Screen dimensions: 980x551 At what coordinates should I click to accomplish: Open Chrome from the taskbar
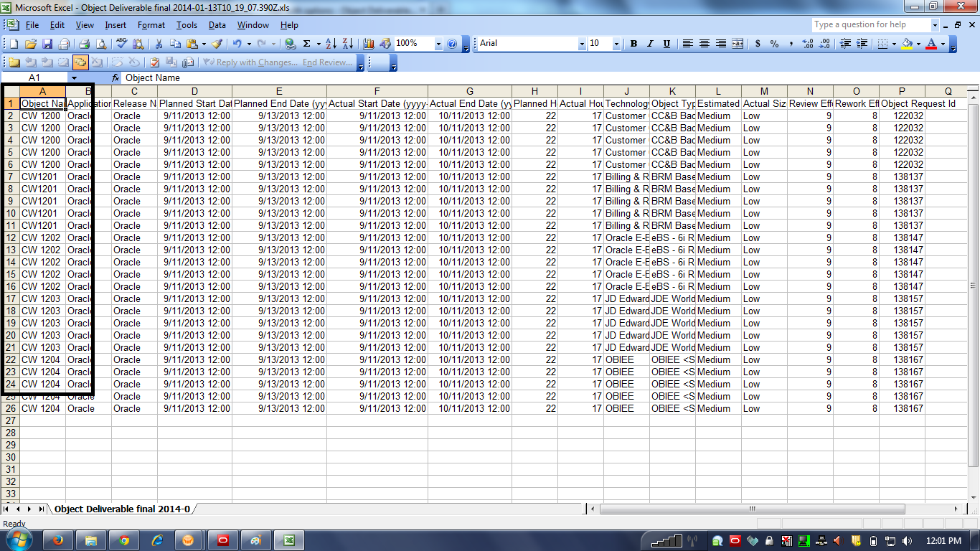point(124,540)
